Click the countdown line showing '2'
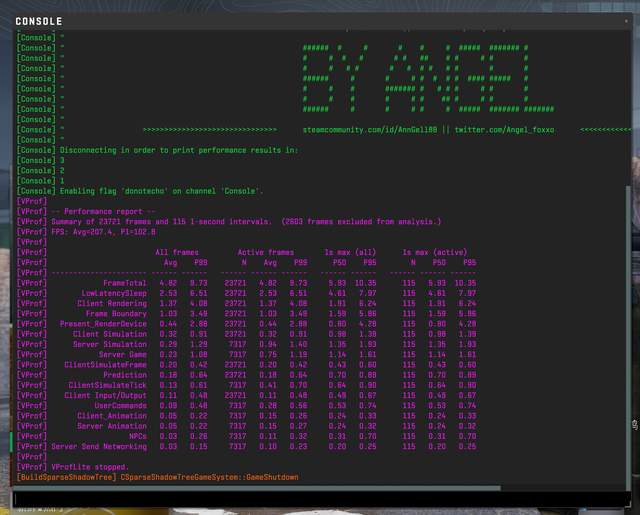Viewport: 640px width, 515px height. click(62, 171)
